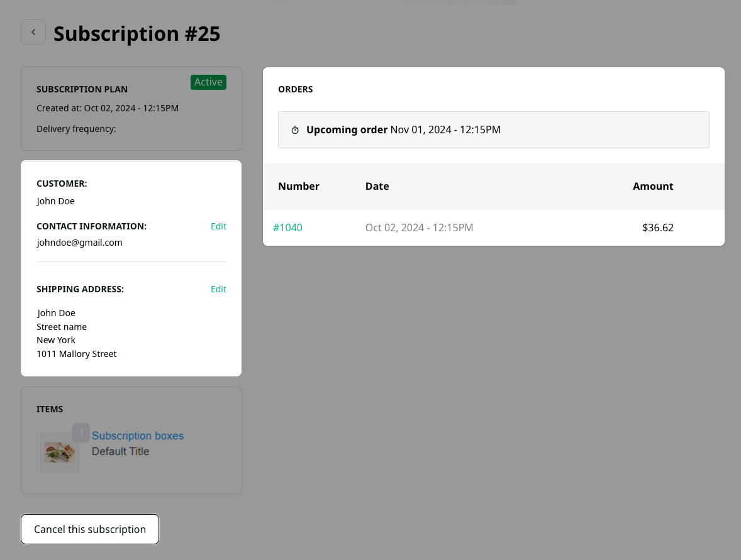Select the Upcoming order Nov 01 banner
Screen dimensions: 741x560
point(493,130)
